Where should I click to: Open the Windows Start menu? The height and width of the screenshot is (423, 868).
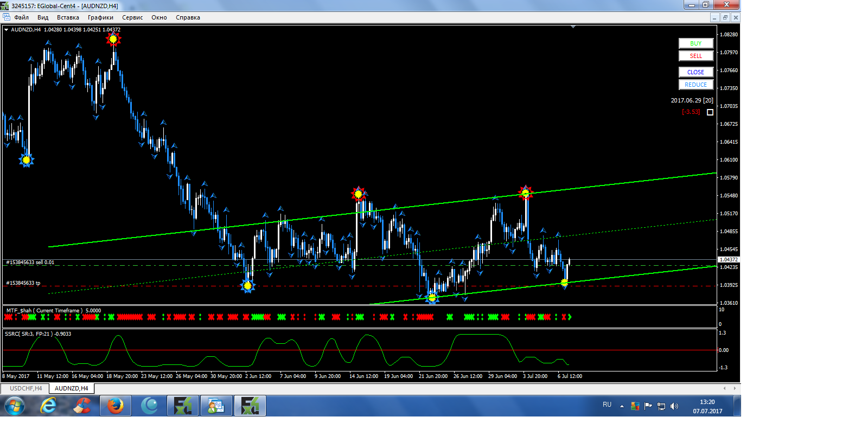[x=14, y=406]
